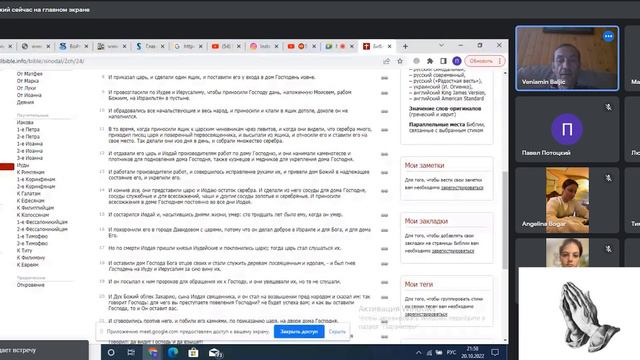Share this page via address bar icon
This screenshot has height=360, width=640.
point(386,61)
